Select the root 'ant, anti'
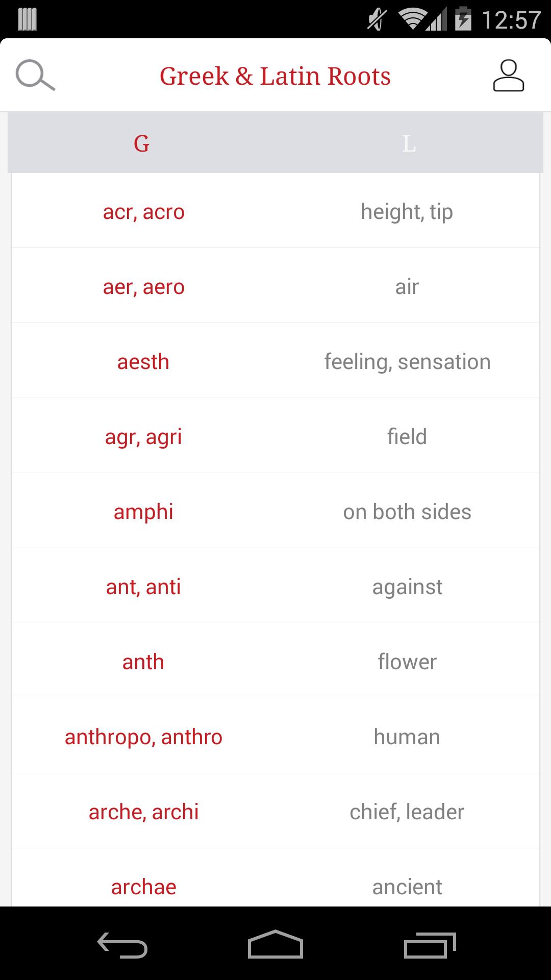This screenshot has width=551, height=980. [x=143, y=586]
